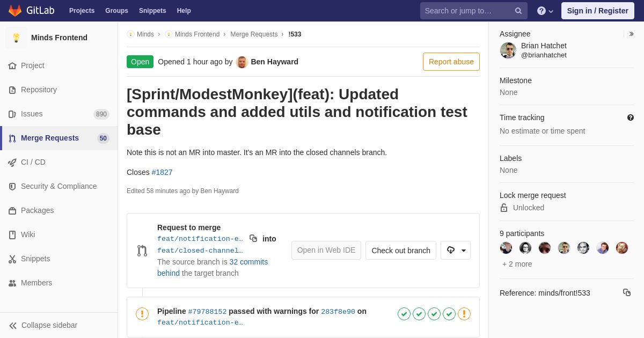Open the issue #1827 link

pyautogui.click(x=162, y=172)
